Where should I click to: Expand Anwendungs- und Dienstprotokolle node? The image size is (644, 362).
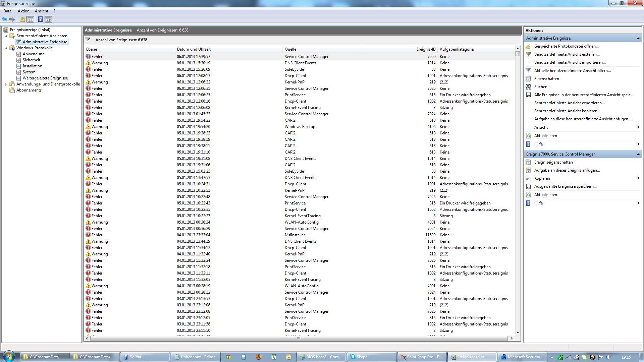point(6,84)
